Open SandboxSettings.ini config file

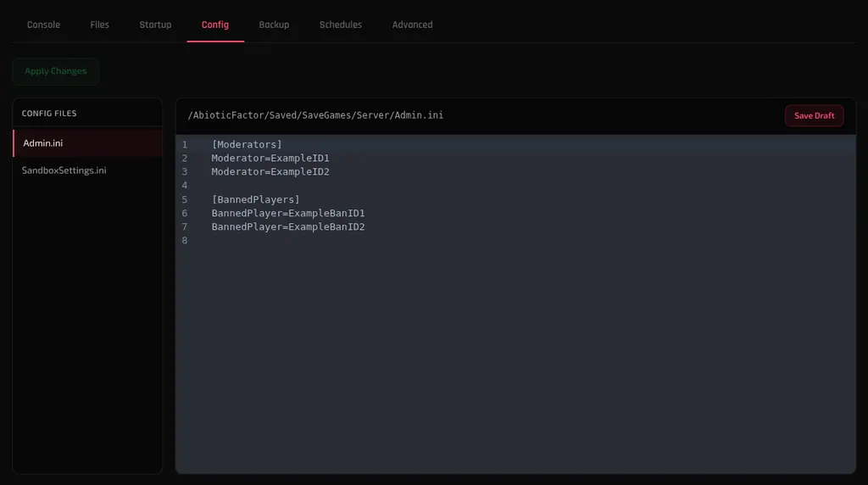(87, 170)
